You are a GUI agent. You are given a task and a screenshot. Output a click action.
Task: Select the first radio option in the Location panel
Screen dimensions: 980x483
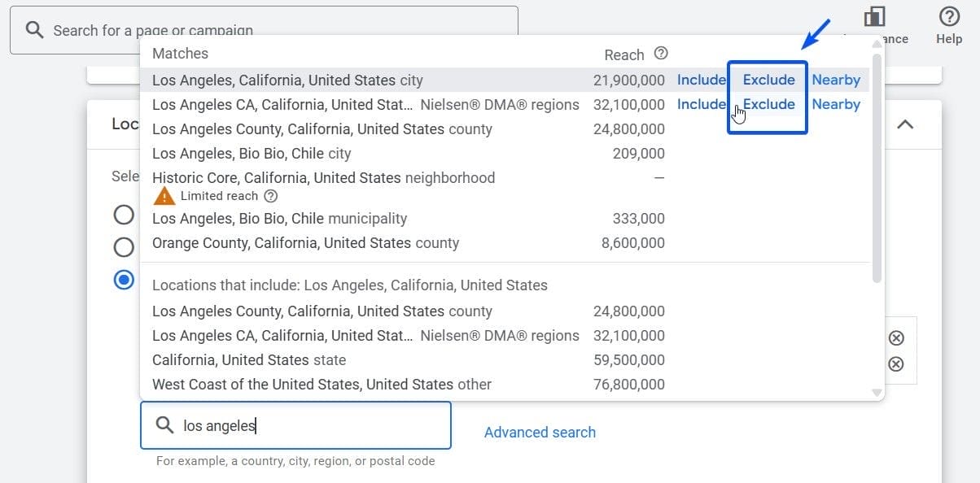click(x=123, y=214)
